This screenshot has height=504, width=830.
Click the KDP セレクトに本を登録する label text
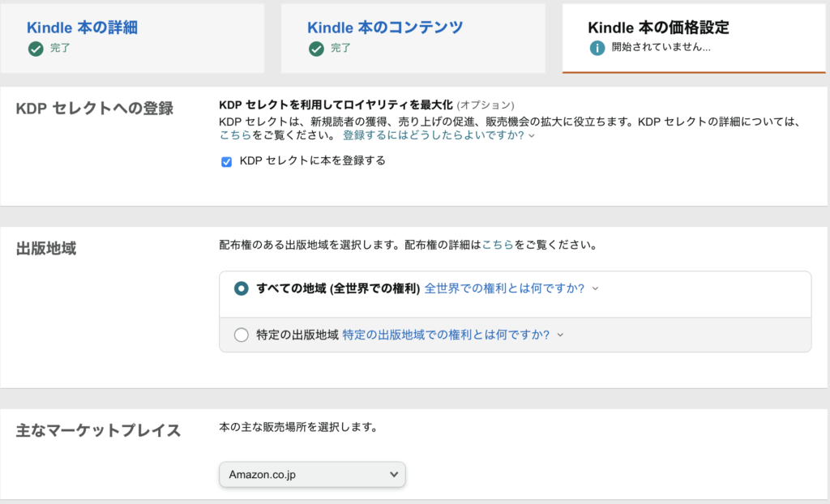click(x=312, y=160)
